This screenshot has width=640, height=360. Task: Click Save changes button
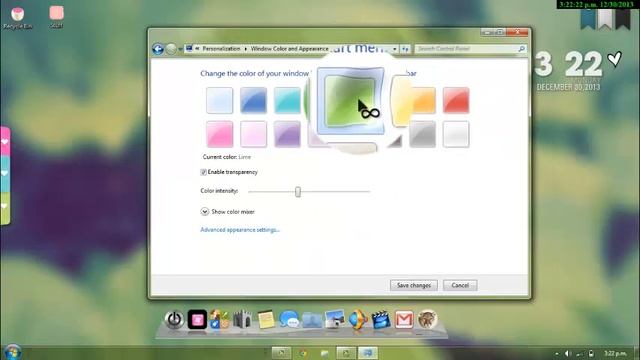[414, 285]
